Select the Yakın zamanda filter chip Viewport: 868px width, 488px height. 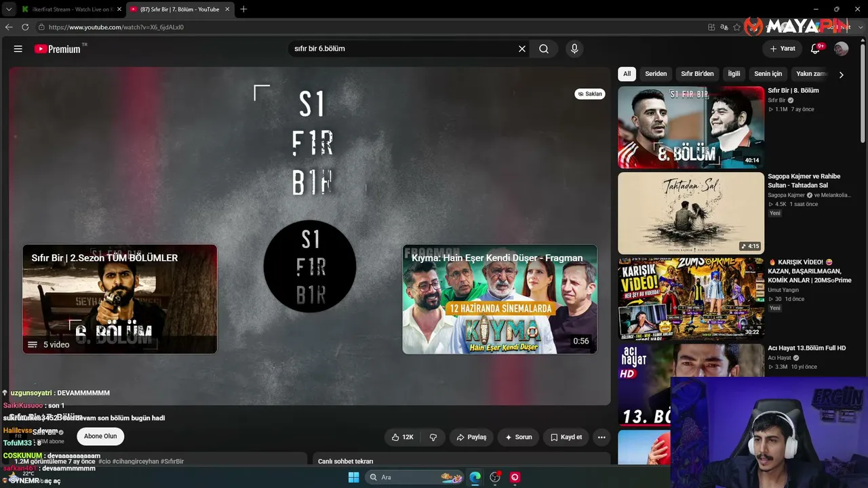click(811, 74)
